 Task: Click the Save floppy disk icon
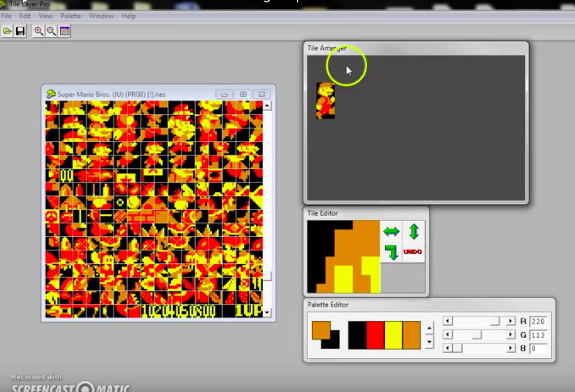click(20, 31)
